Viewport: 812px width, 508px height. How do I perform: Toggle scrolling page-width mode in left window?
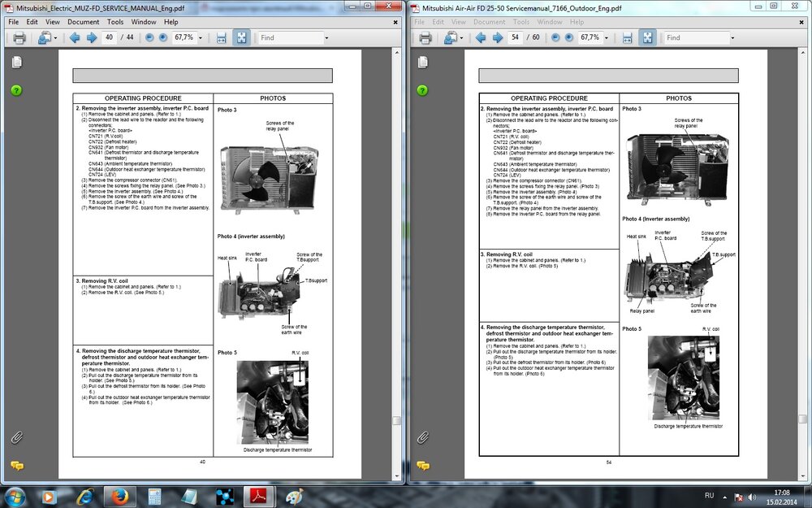tap(221, 37)
